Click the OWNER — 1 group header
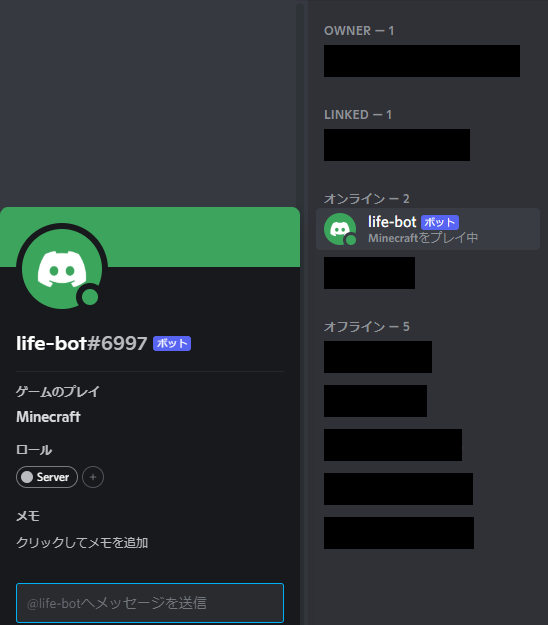 359,31
